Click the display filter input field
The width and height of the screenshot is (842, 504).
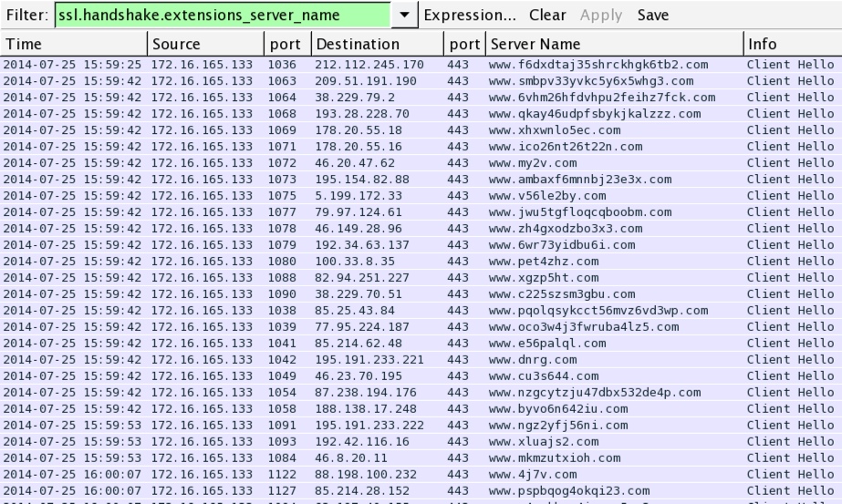223,15
